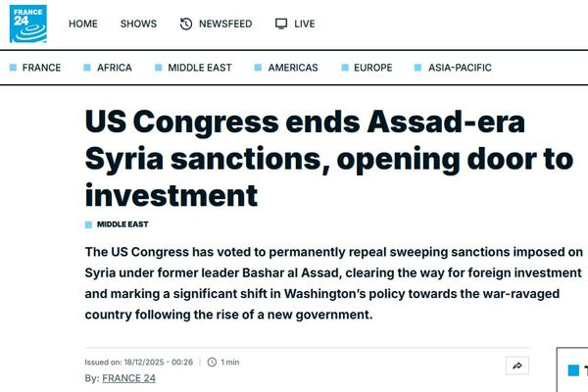Click the France 24 logo
The width and height of the screenshot is (588, 392).
pyautogui.click(x=29, y=24)
